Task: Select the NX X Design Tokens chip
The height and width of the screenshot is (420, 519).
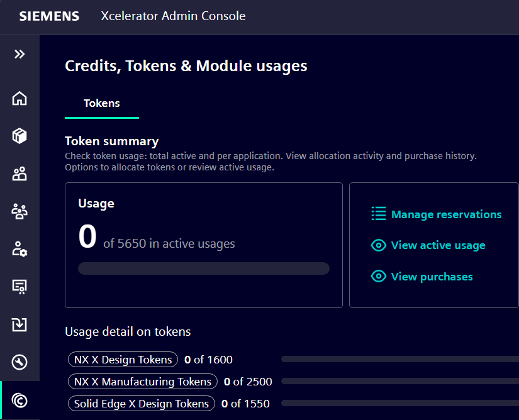Action: tap(123, 360)
